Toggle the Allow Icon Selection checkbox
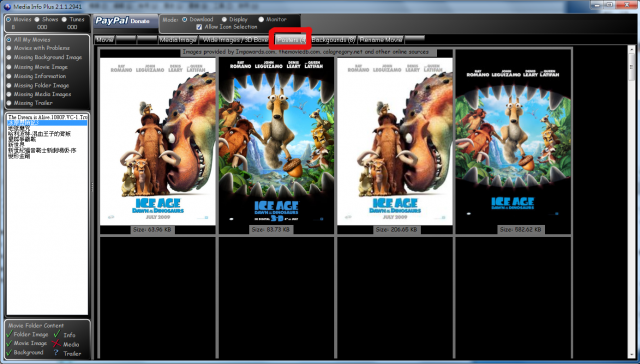Image resolution: width=640 pixels, height=364 pixels. tap(199, 27)
